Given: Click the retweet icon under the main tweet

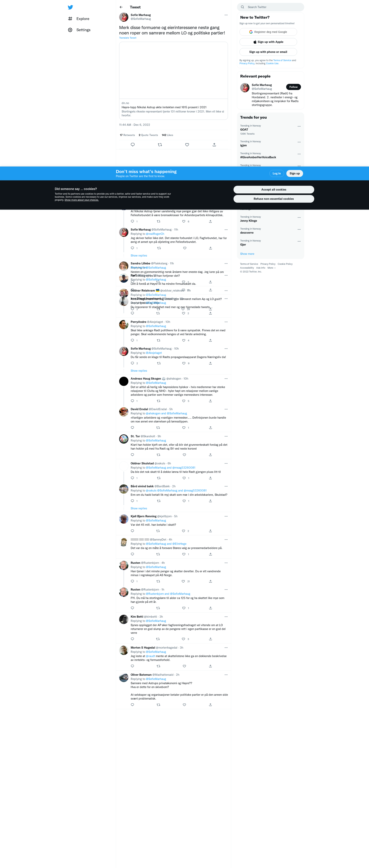Looking at the screenshot, I should click(160, 145).
